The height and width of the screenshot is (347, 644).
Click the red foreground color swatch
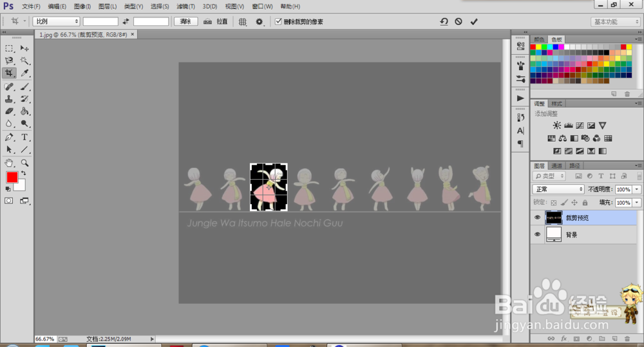tap(11, 176)
